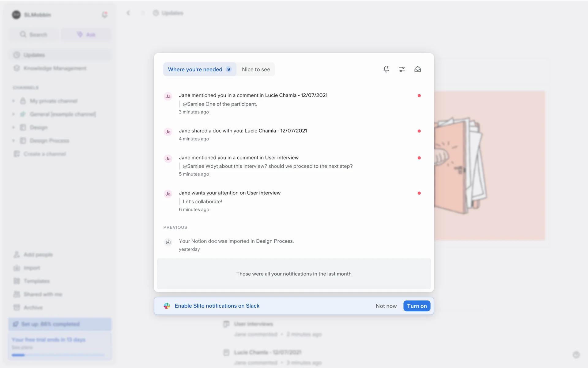This screenshot has height=368, width=588.
Task: Select 'Where you're needed' tab
Action: click(199, 69)
